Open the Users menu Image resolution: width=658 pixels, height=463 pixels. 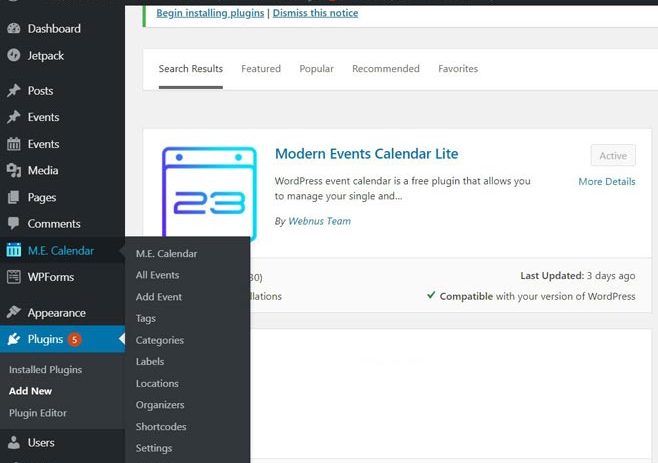click(x=41, y=442)
